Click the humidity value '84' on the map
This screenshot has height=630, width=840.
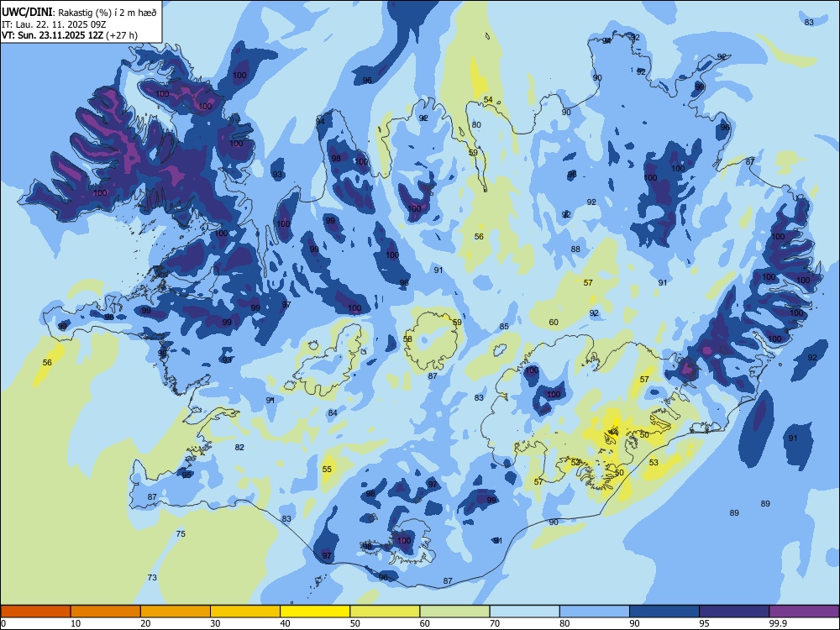[333, 412]
